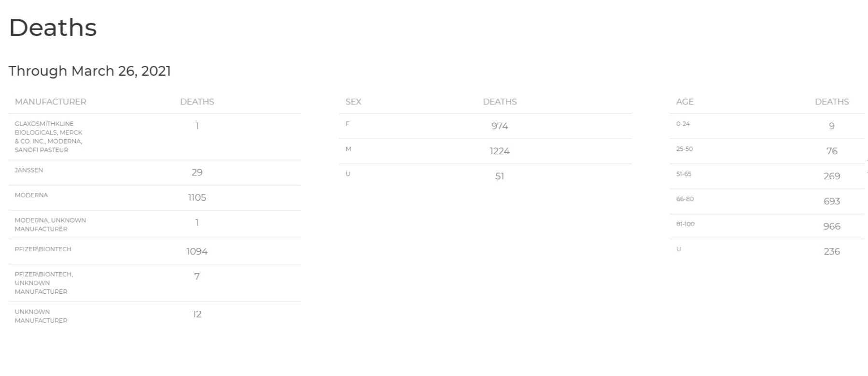Click the GLAXOSMITHKLINE BIOLOGICALS manufacturer row
Screen dimensions: 868x376
pyautogui.click(x=154, y=137)
